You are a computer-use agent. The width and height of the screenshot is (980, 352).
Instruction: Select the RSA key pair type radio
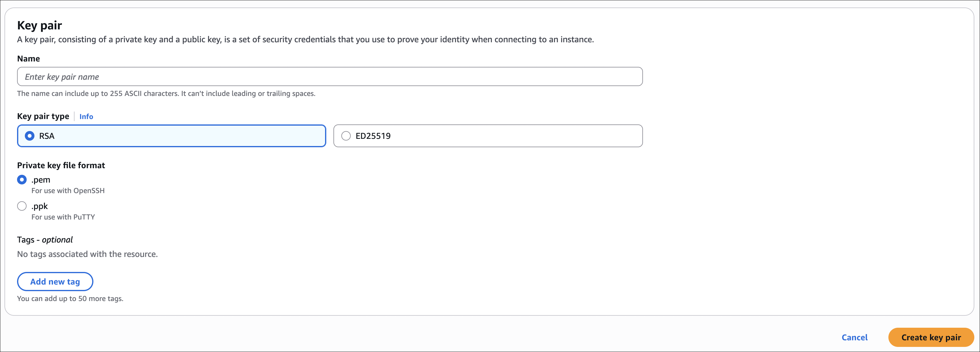point(30,136)
